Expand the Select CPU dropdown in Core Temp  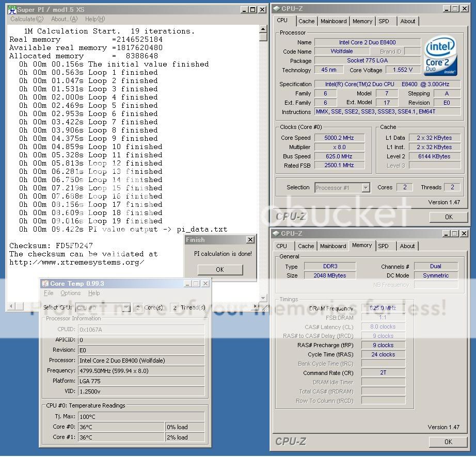point(126,308)
